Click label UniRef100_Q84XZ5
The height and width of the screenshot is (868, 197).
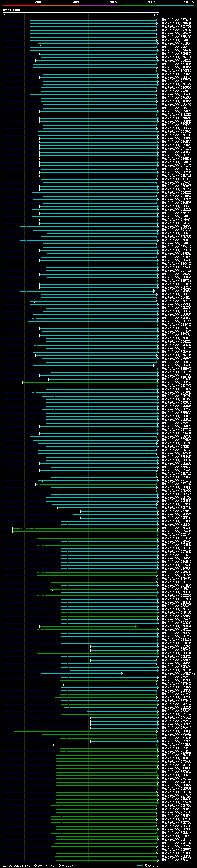tap(177, 60)
